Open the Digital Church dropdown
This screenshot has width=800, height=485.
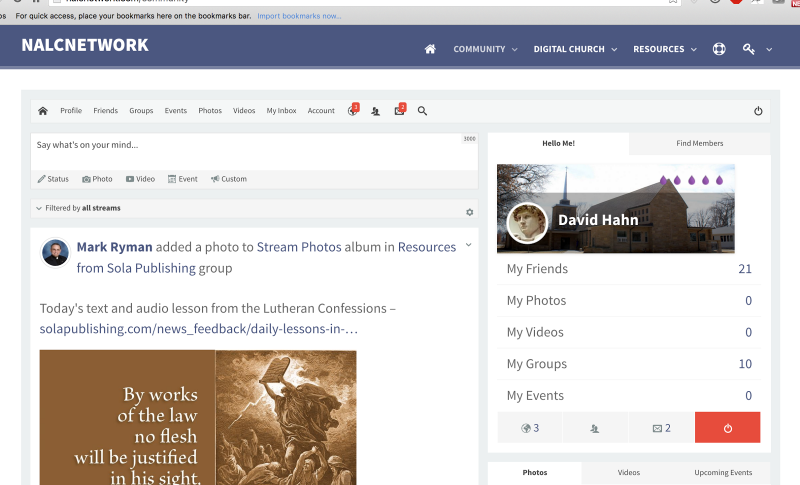[x=575, y=49]
